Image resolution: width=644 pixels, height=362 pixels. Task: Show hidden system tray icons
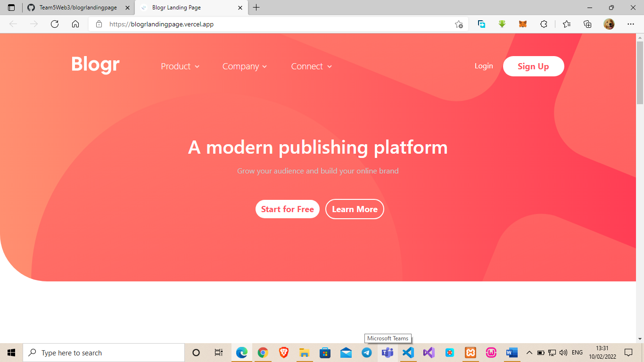[529, 353]
